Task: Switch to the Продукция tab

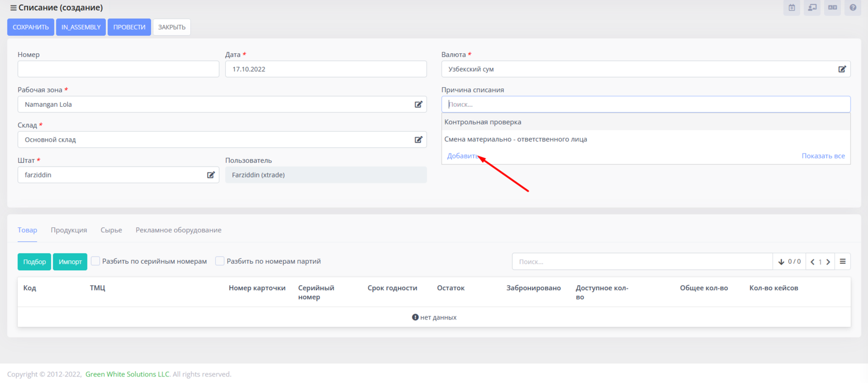Action: (x=69, y=230)
